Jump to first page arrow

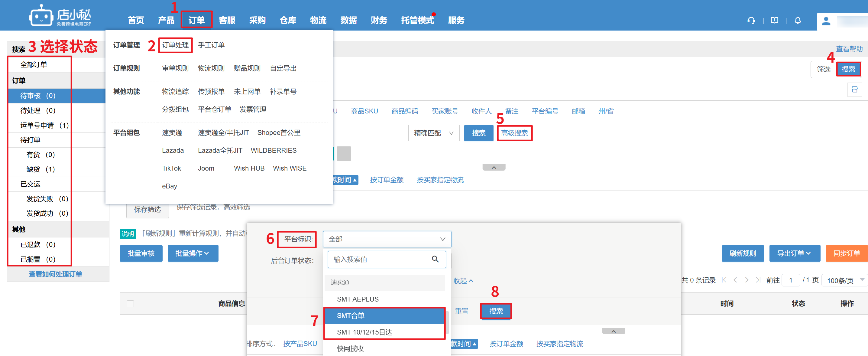(x=724, y=280)
